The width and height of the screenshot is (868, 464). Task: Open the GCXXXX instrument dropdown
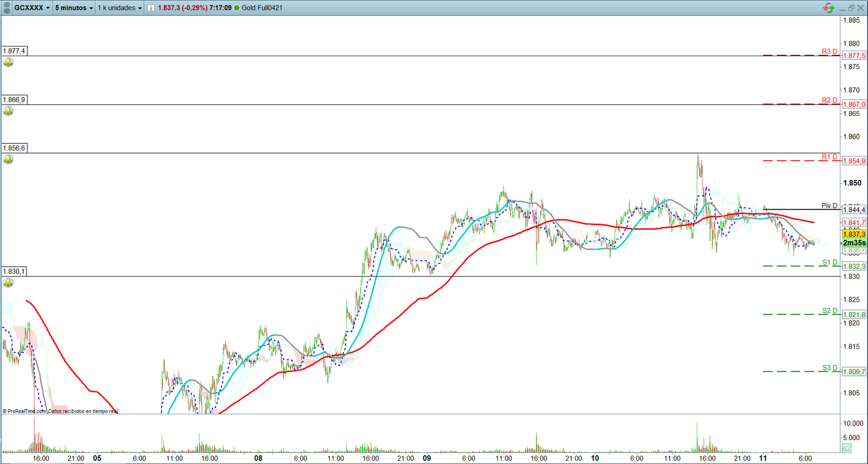[32, 8]
